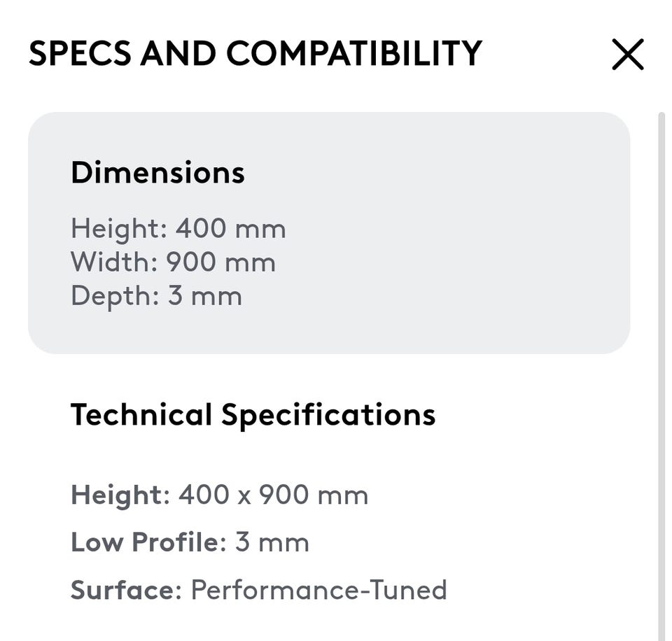Viewport: 672px width, 641px height.
Task: Click the bold "Surface" label
Action: click(122, 590)
